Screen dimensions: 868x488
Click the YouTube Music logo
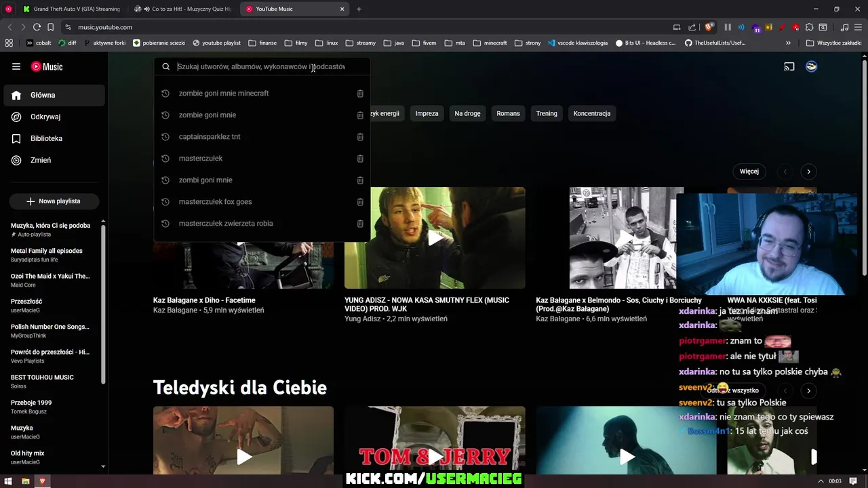pyautogui.click(x=47, y=66)
